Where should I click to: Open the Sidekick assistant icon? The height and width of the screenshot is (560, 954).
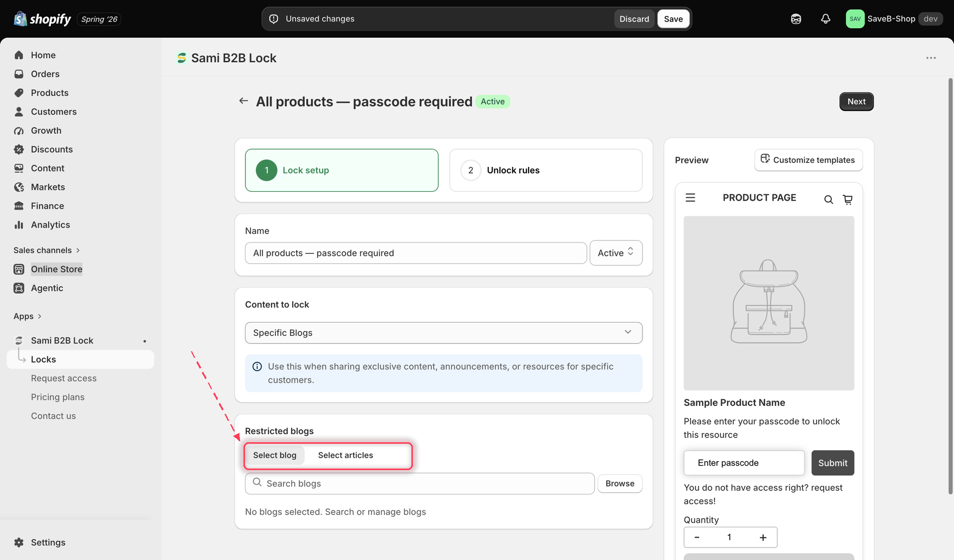point(796,19)
